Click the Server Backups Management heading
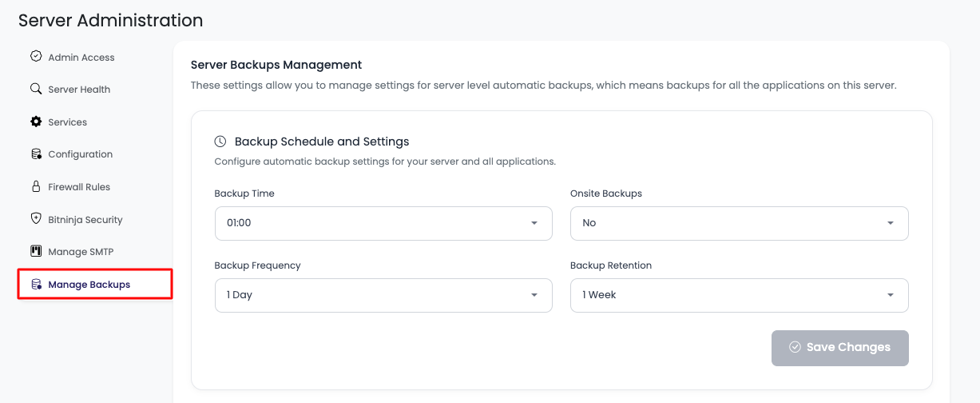Viewport: 980px width, 403px height. coord(276,65)
